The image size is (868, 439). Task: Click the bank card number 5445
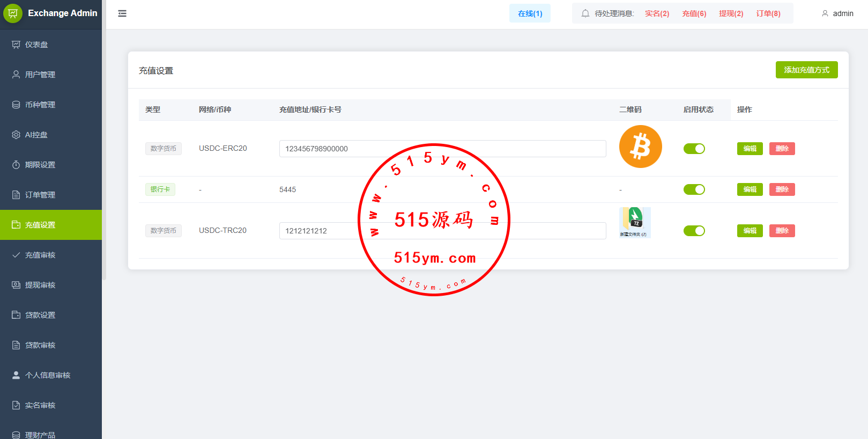(287, 189)
